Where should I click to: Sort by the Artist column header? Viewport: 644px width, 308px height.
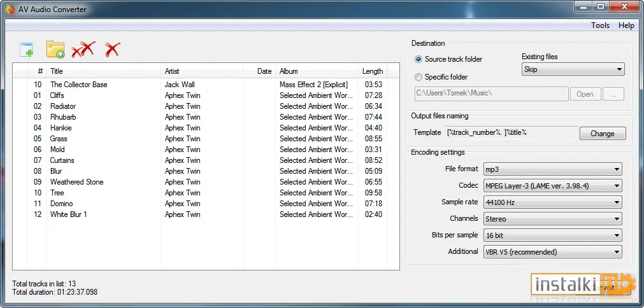[202, 71]
